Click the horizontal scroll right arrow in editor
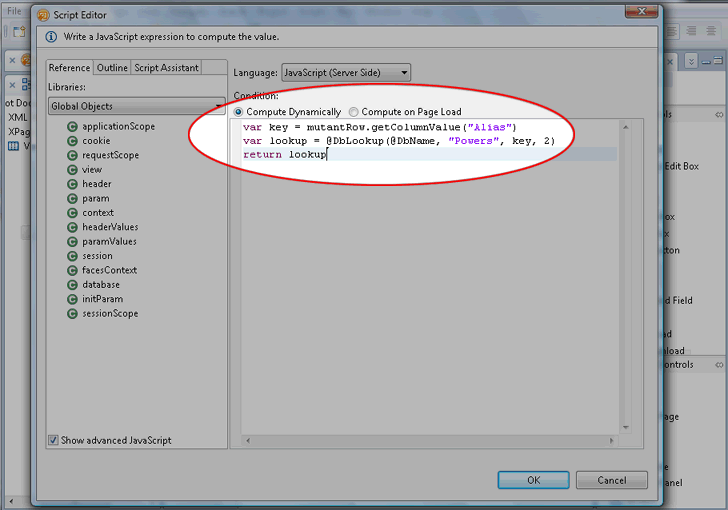The height and width of the screenshot is (510, 728). click(x=611, y=440)
